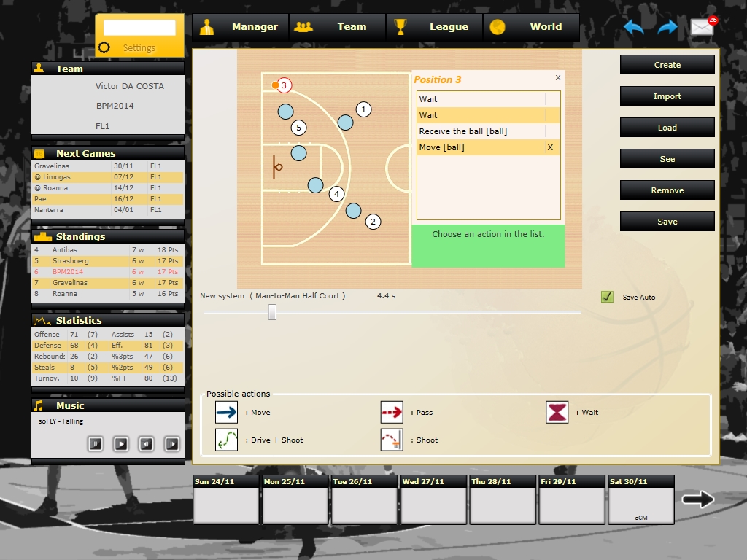Save the current system
Image resolution: width=747 pixels, height=560 pixels.
(x=667, y=221)
